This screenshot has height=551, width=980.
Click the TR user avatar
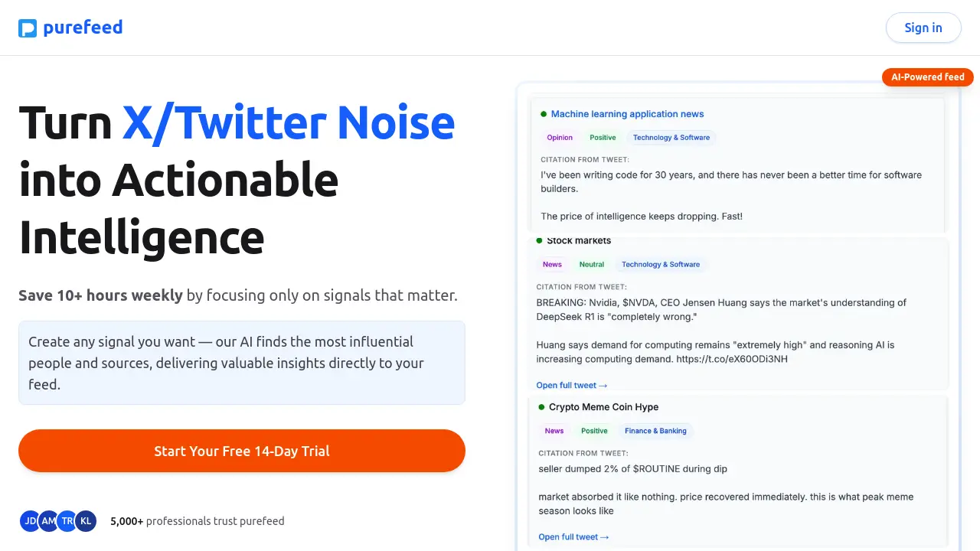click(67, 521)
